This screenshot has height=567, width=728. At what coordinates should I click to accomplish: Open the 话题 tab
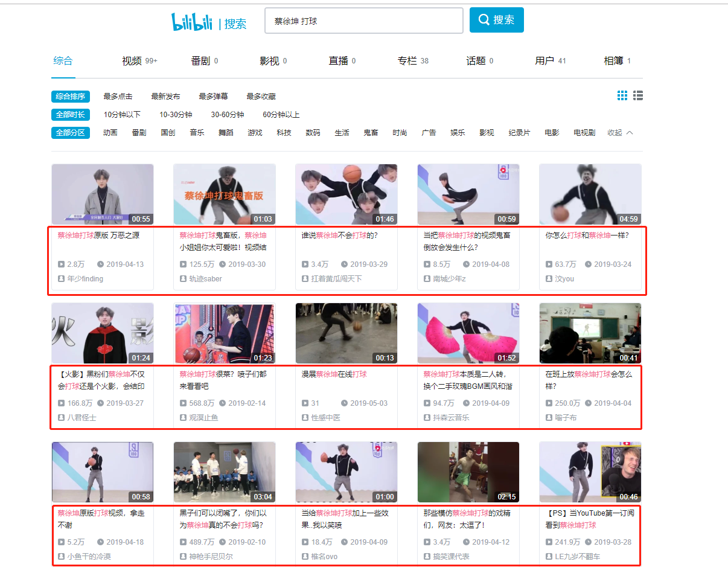480,60
